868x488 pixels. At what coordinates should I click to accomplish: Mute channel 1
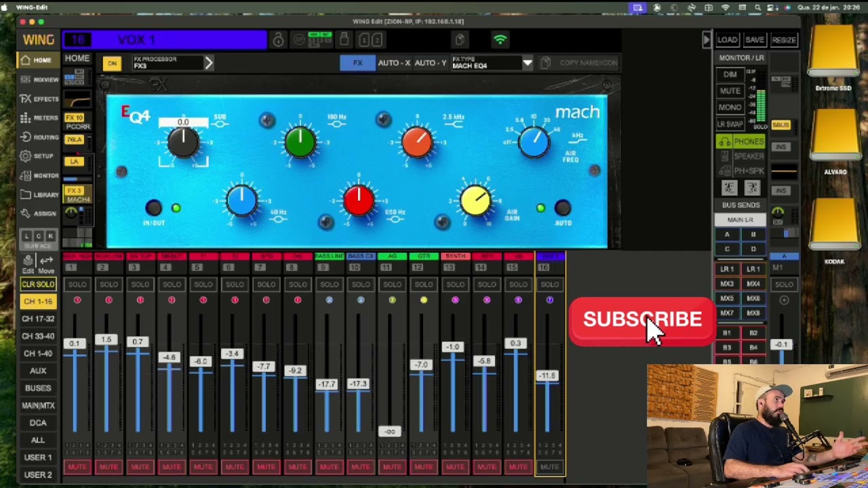(x=77, y=467)
